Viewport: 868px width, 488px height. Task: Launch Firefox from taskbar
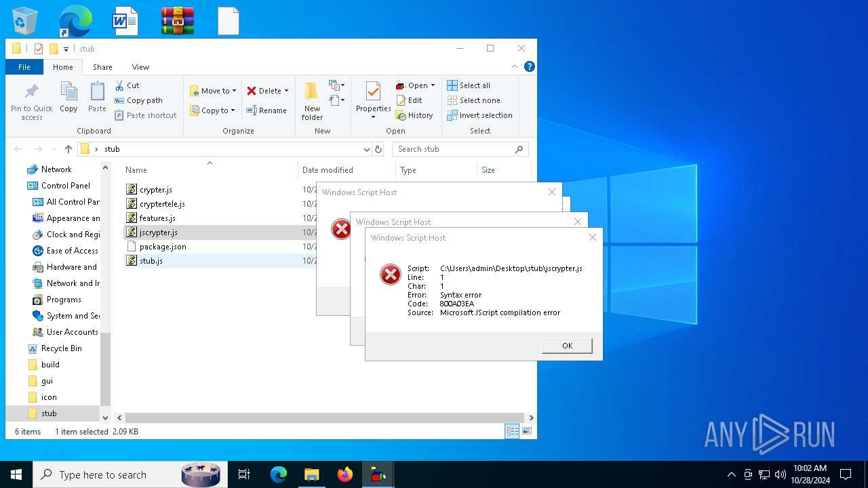click(x=345, y=474)
